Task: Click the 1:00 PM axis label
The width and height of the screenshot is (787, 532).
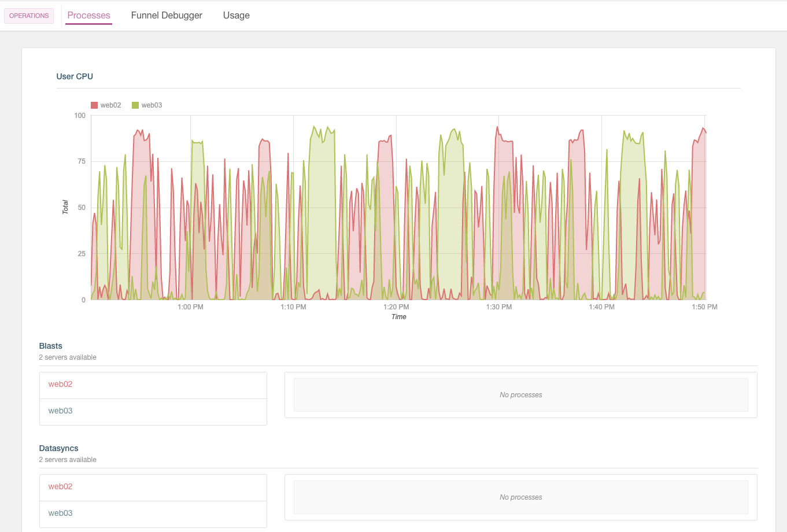Action: tap(190, 307)
